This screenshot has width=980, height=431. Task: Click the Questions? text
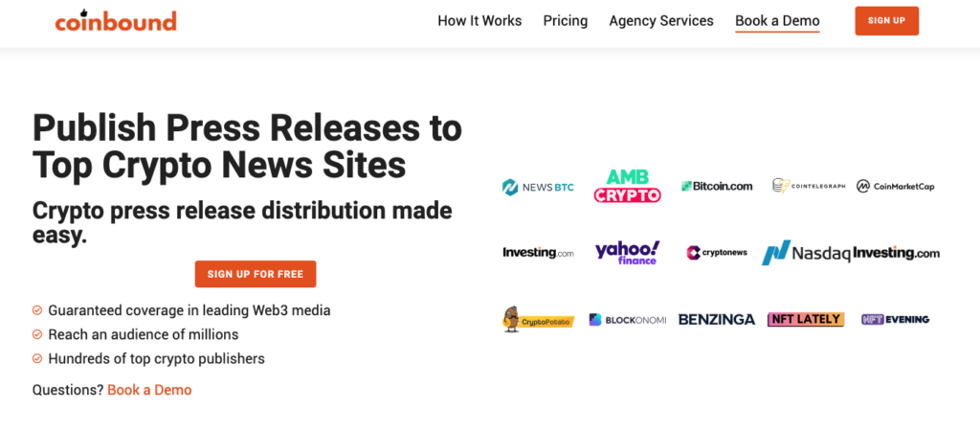(x=68, y=390)
